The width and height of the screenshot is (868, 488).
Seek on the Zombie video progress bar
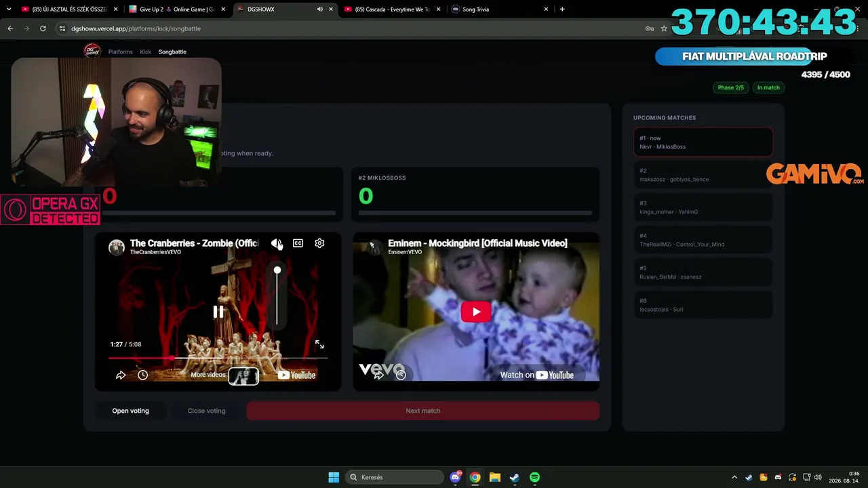218,358
